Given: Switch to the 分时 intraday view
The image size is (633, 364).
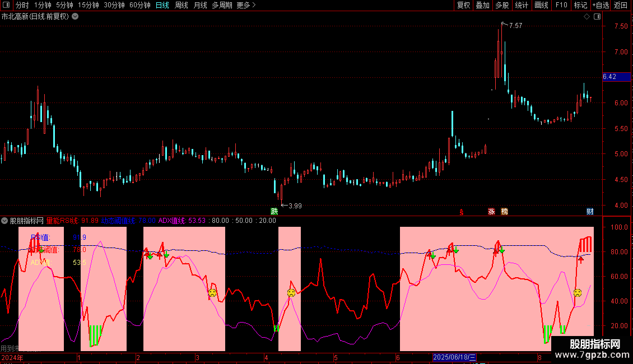Looking at the screenshot, I should click(22, 5).
